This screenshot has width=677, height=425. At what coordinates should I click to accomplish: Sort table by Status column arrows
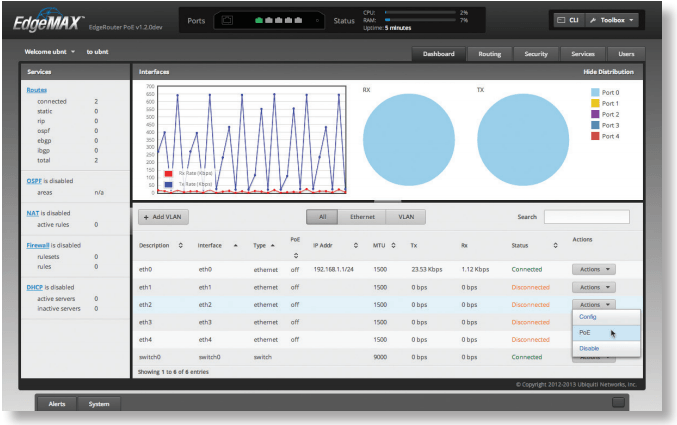pyautogui.click(x=555, y=245)
